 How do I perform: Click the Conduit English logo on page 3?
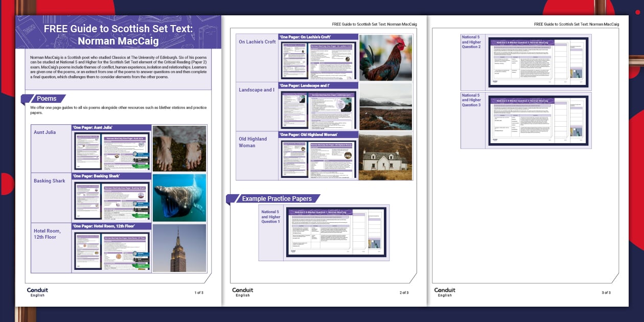(x=445, y=292)
